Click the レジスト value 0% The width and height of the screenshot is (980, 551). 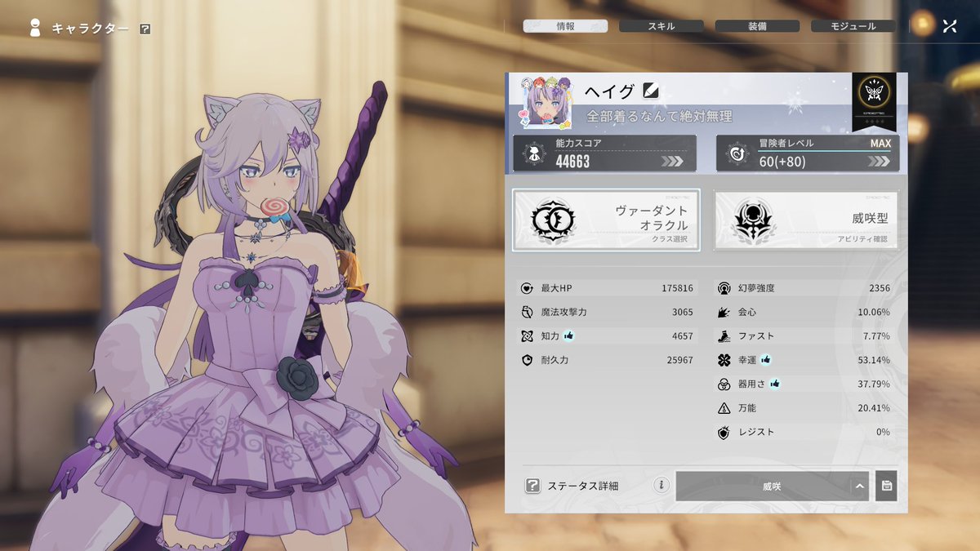coord(883,432)
